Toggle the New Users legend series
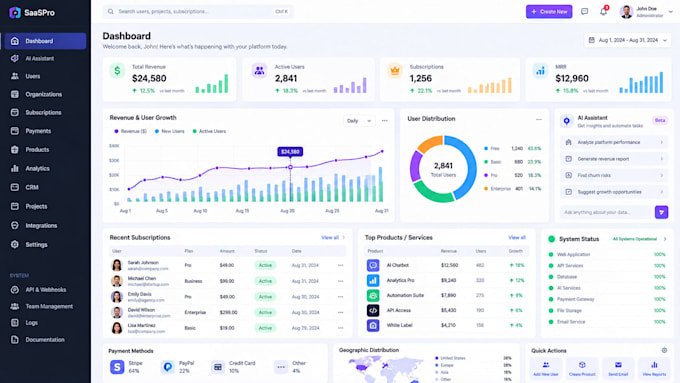The height and width of the screenshot is (383, 680). coord(170,131)
